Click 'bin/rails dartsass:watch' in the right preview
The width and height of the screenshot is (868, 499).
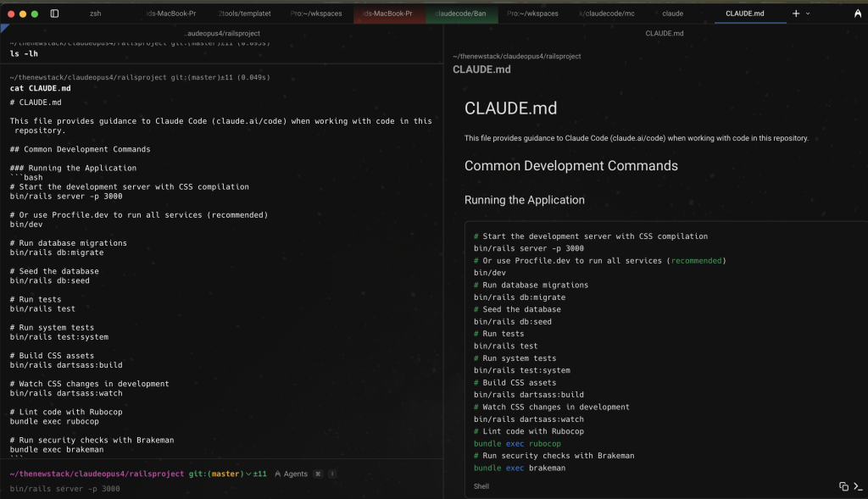529,419
